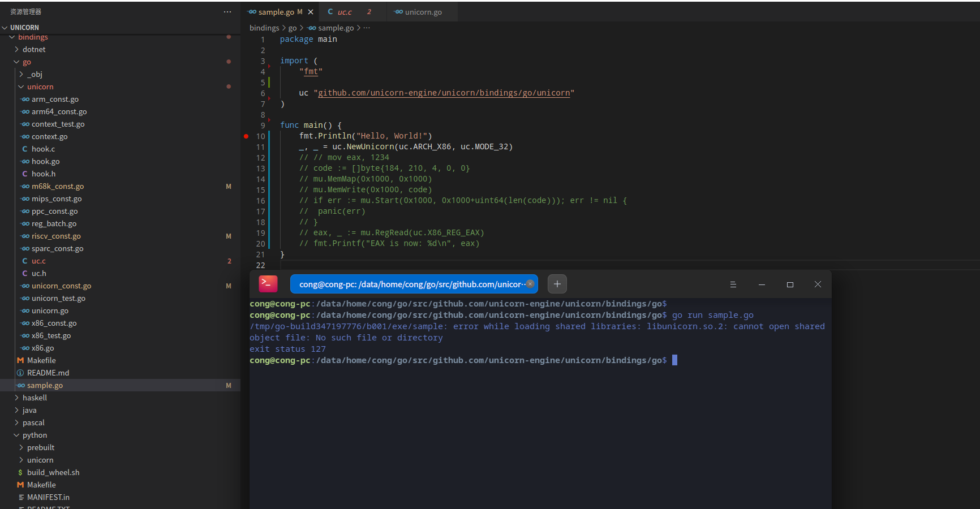
Task: Close the cong@cong-pc terminal session tab
Action: pyautogui.click(x=530, y=284)
